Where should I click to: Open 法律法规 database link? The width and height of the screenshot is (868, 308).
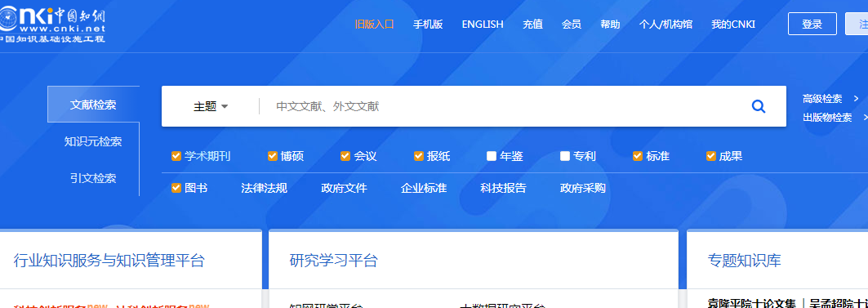[x=264, y=189]
